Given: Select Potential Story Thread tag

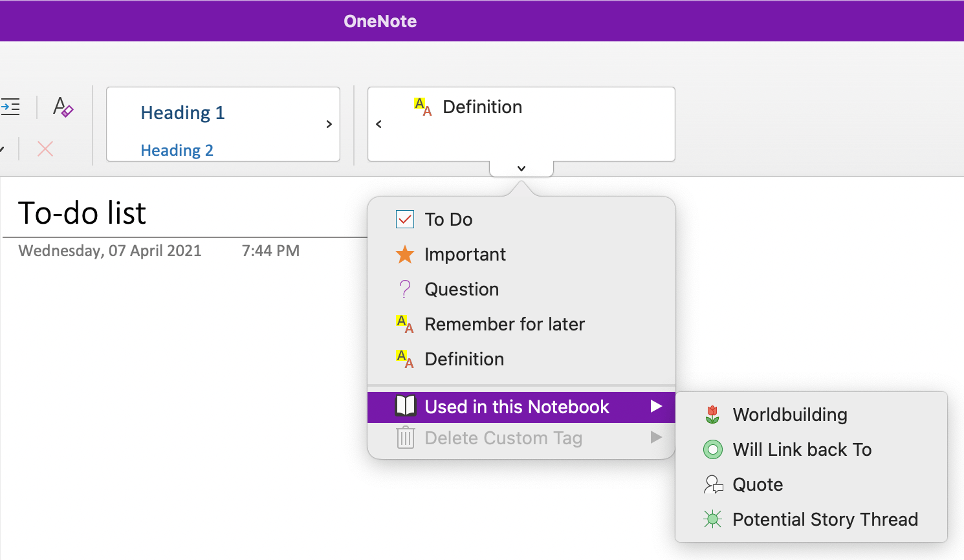Looking at the screenshot, I should (811, 520).
